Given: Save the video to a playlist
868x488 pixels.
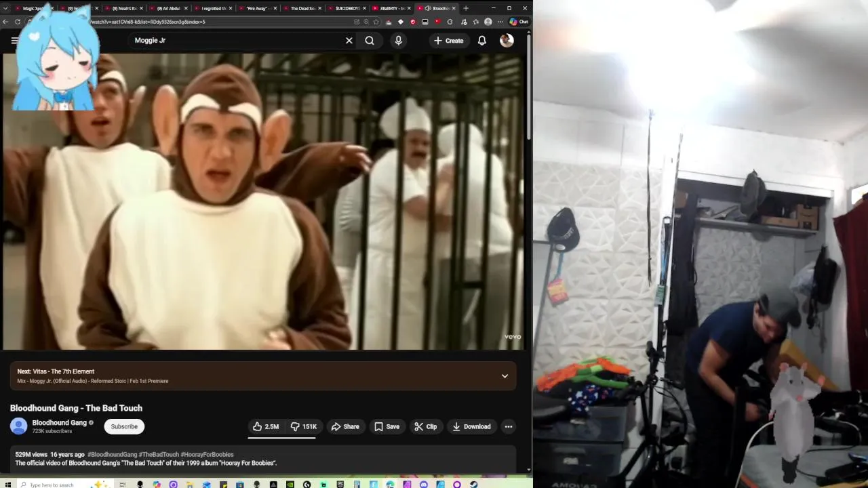Looking at the screenshot, I should coord(387,426).
